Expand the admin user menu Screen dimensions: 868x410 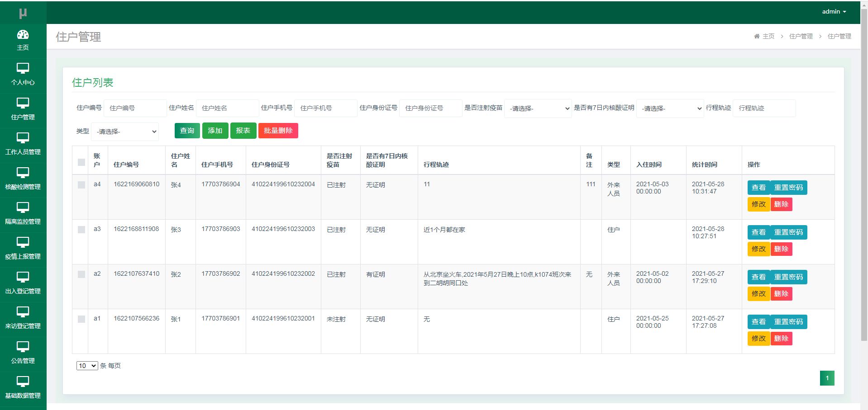point(834,12)
